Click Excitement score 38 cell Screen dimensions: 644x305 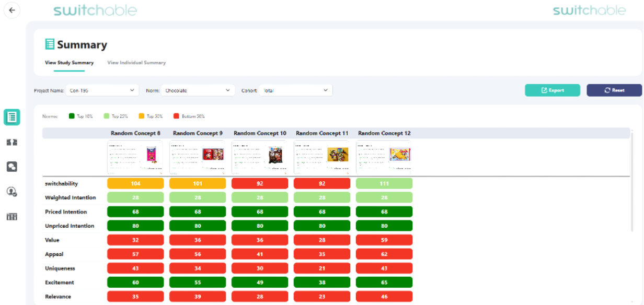tap(322, 283)
